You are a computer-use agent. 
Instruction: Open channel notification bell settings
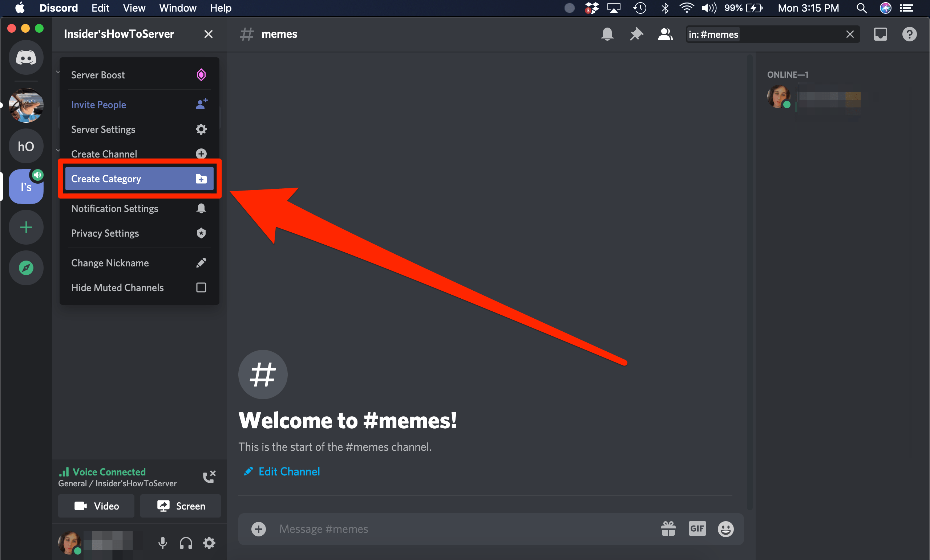607,34
